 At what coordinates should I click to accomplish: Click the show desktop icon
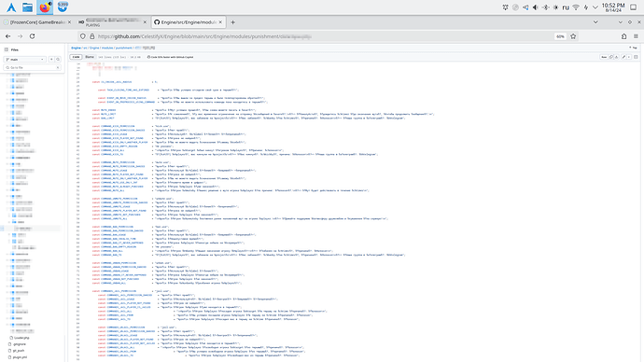[x=634, y=7]
